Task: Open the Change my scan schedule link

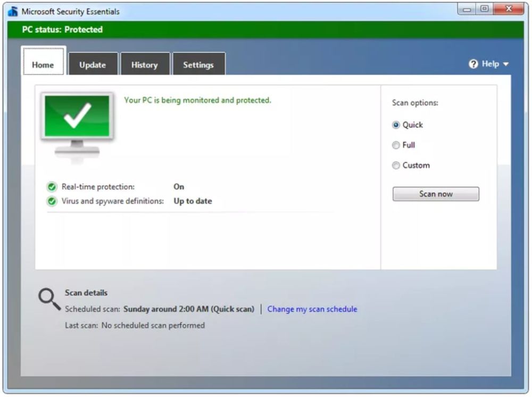Action: 312,309
